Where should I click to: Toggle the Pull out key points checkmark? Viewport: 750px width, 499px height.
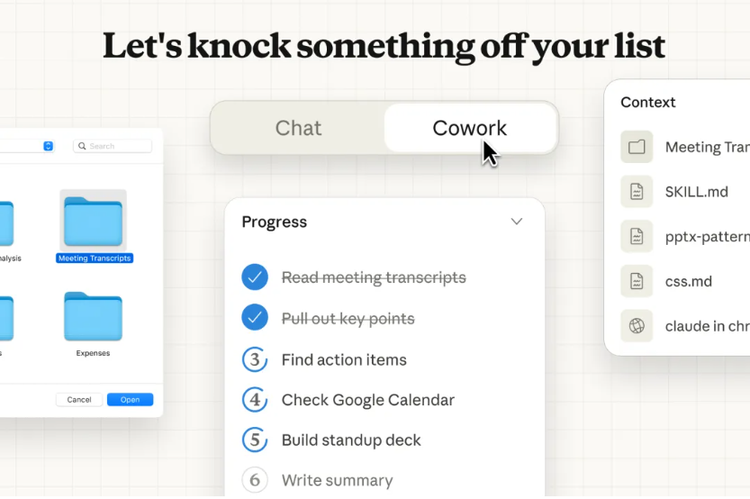coord(255,319)
